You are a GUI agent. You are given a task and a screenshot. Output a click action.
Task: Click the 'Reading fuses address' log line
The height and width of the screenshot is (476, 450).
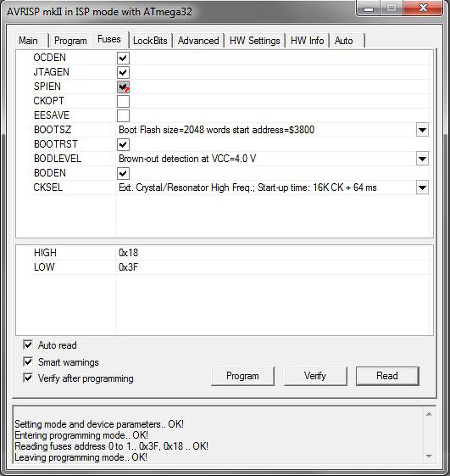pyautogui.click(x=111, y=446)
